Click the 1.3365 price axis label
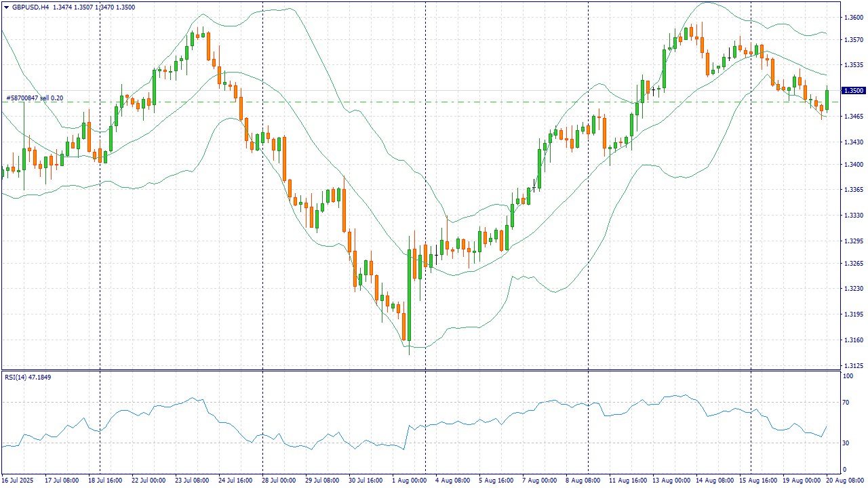This screenshot has height=488, width=868. (854, 190)
